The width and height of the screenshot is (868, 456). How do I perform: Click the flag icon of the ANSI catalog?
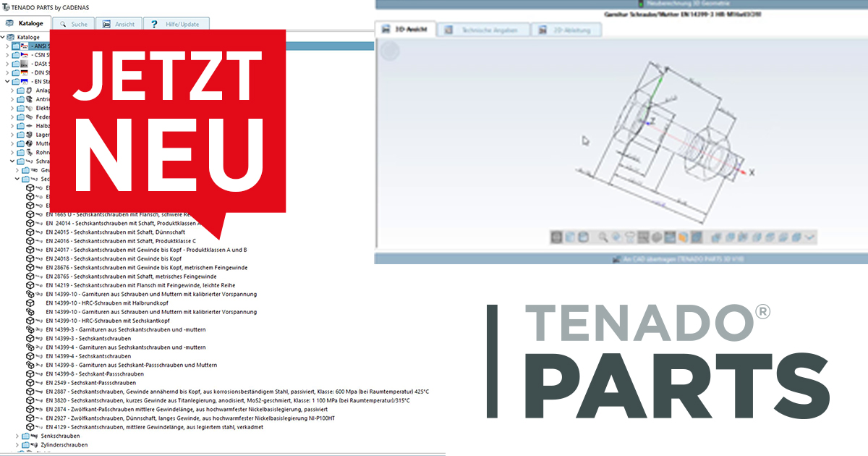pyautogui.click(x=25, y=46)
